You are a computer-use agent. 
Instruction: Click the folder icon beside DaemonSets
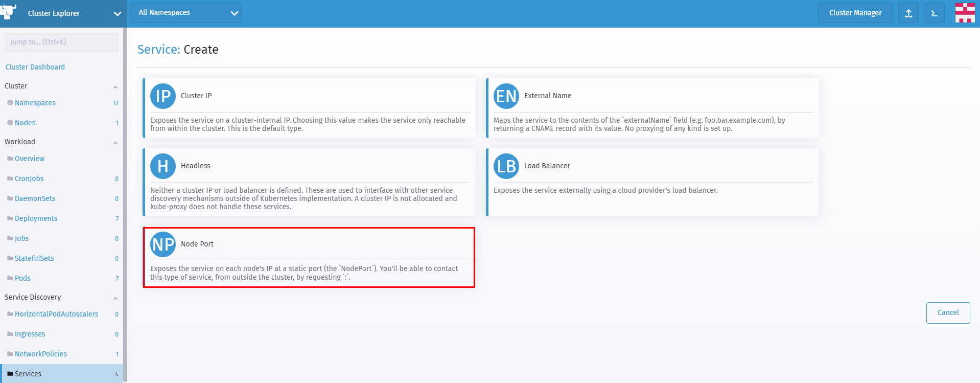[x=10, y=198]
